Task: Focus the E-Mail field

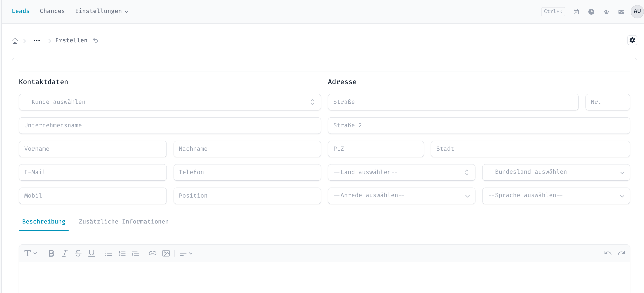Action: 93,172
